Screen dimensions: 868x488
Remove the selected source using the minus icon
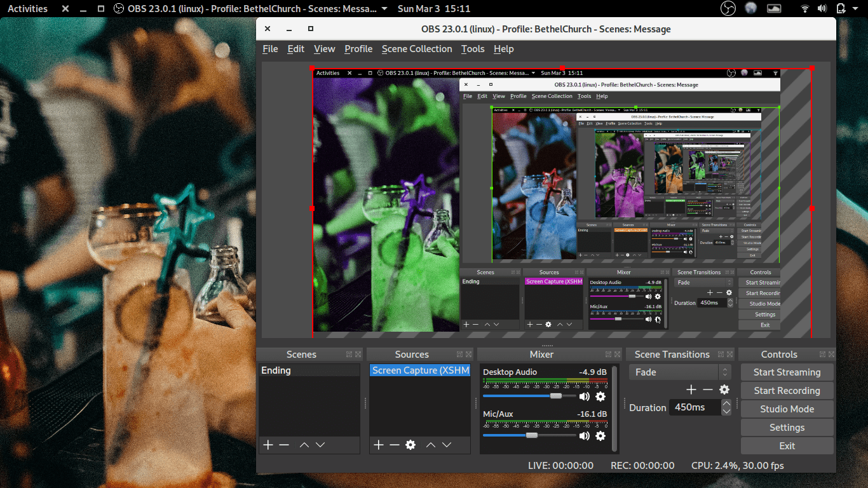click(395, 445)
